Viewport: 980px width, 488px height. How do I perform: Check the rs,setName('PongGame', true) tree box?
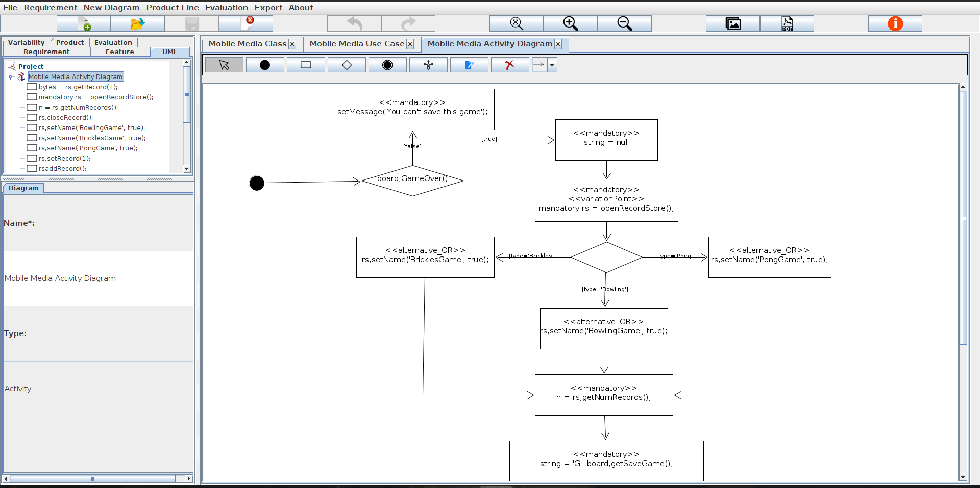coord(32,148)
